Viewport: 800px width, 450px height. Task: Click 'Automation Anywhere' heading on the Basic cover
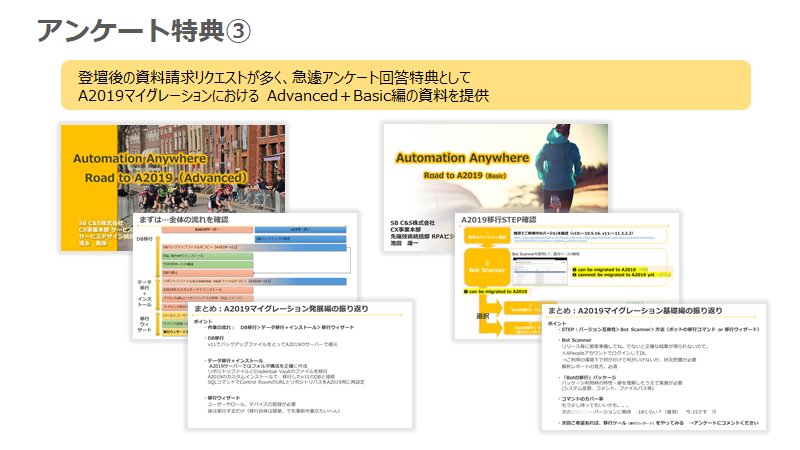(462, 158)
